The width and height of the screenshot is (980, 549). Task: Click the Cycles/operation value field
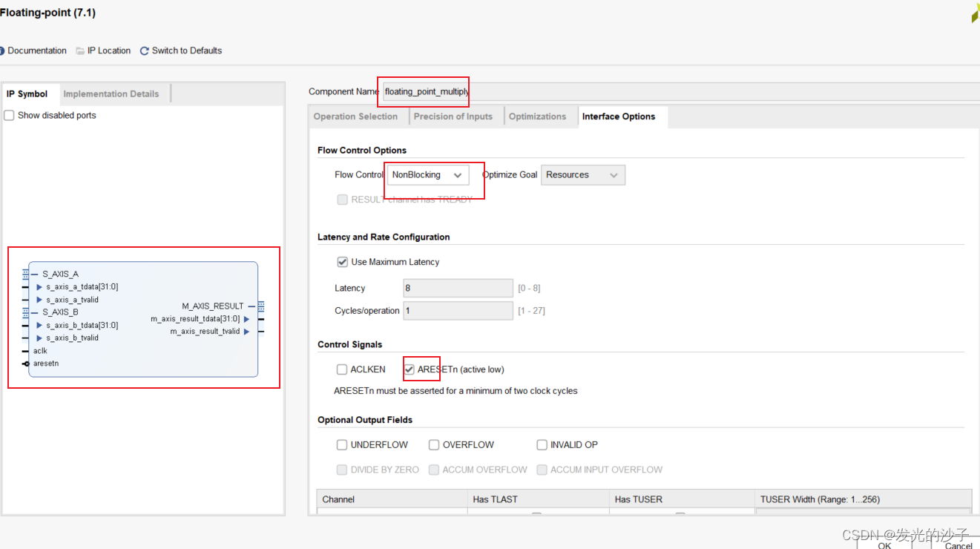tap(458, 311)
